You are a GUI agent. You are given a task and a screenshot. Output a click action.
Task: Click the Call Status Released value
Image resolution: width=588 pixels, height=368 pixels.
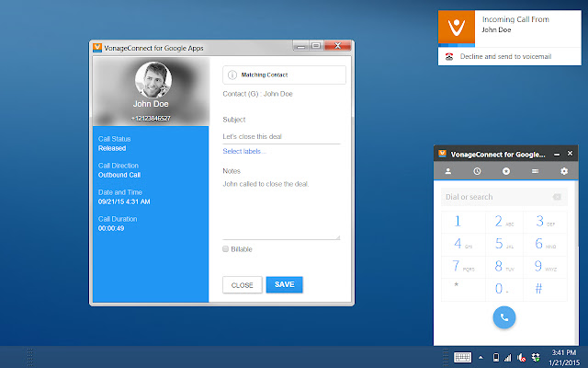(112, 148)
